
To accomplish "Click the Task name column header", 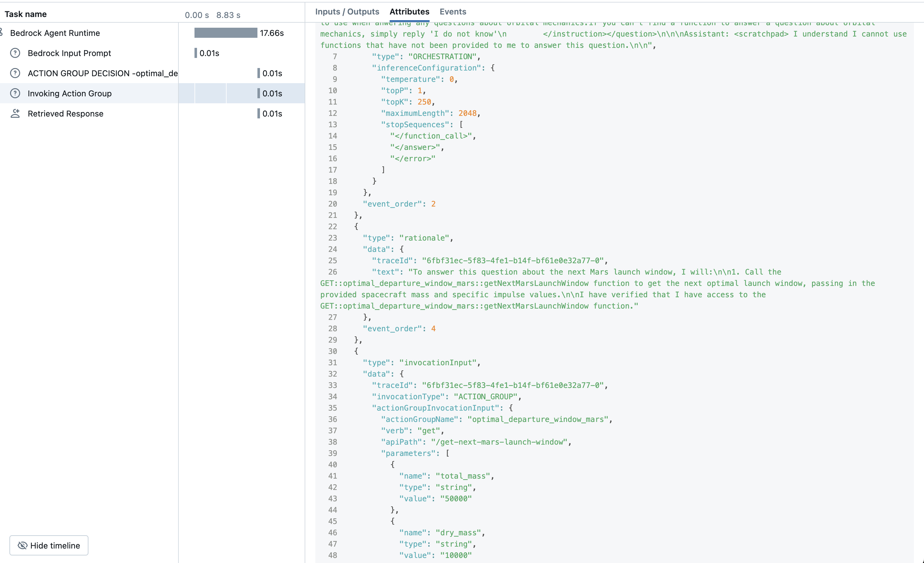I will (25, 14).
